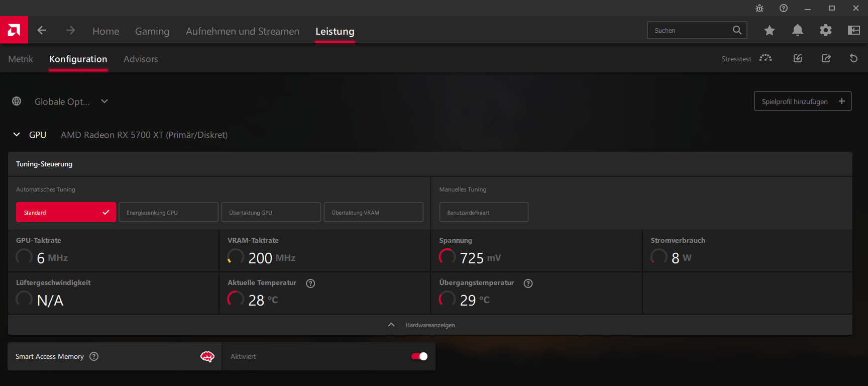Click the Lüftergeschwindigkeit N/A value
Image resolution: width=868 pixels, height=386 pixels.
tap(50, 300)
